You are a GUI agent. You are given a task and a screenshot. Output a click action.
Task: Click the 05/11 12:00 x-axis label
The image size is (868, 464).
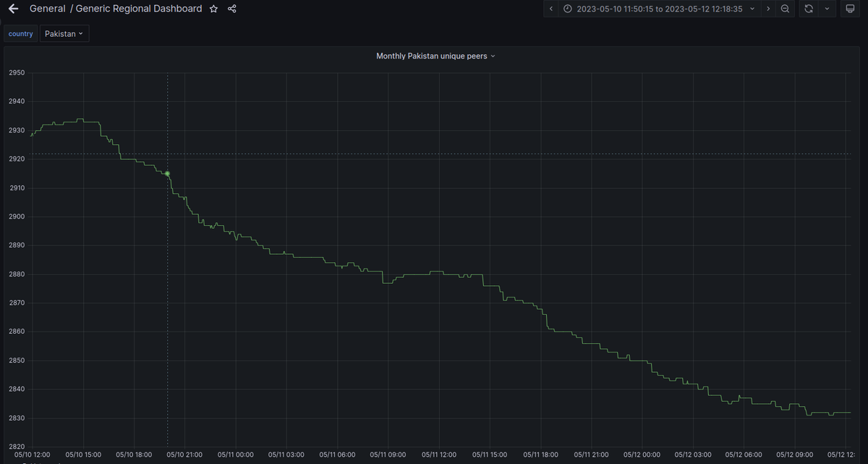click(439, 455)
